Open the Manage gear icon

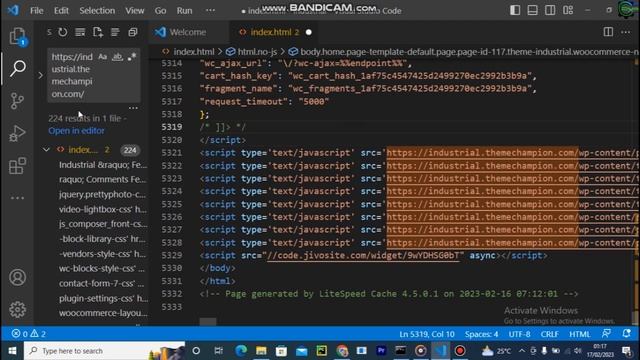tap(17, 309)
